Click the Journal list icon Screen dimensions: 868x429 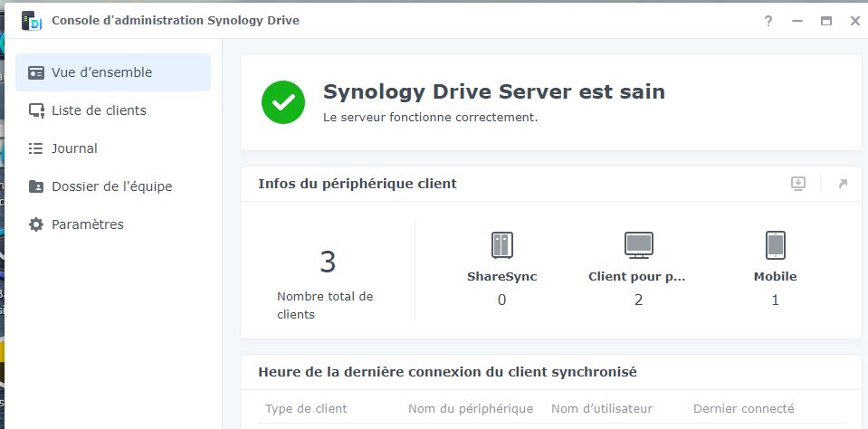[x=36, y=148]
